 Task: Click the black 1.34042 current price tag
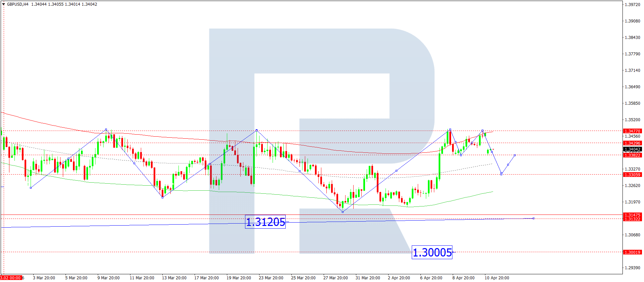pos(632,149)
